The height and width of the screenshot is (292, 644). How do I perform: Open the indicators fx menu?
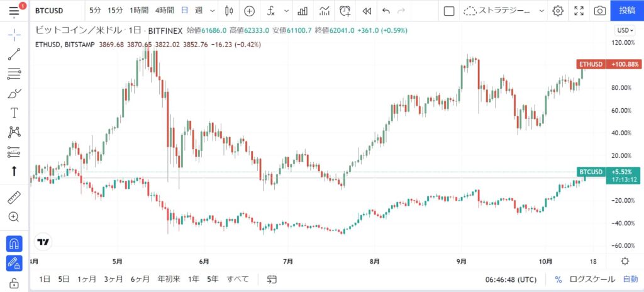point(271,11)
